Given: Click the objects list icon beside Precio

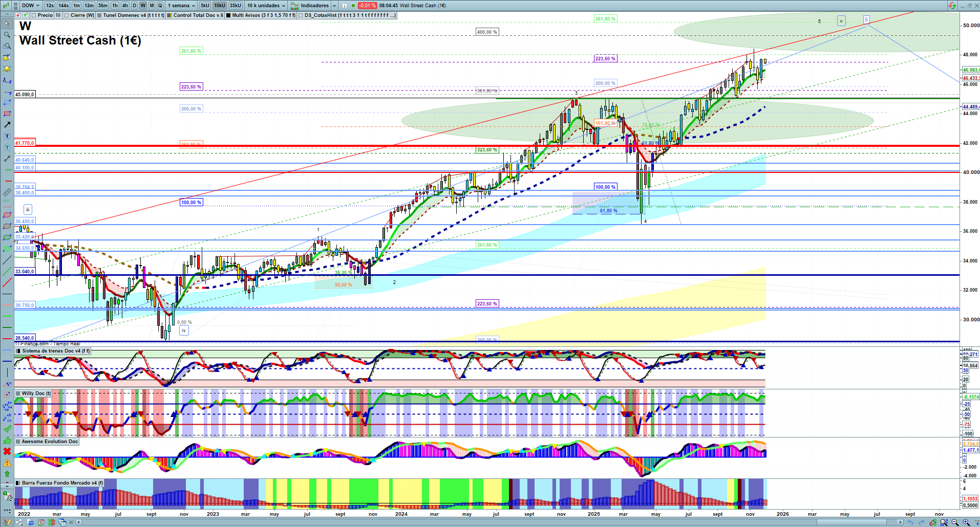Looking at the screenshot, I should coord(58,15).
